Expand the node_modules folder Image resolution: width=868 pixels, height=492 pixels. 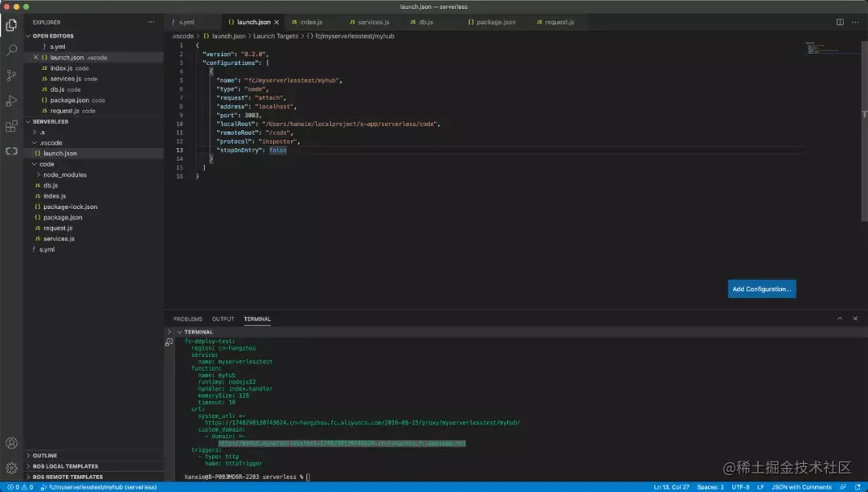point(39,174)
